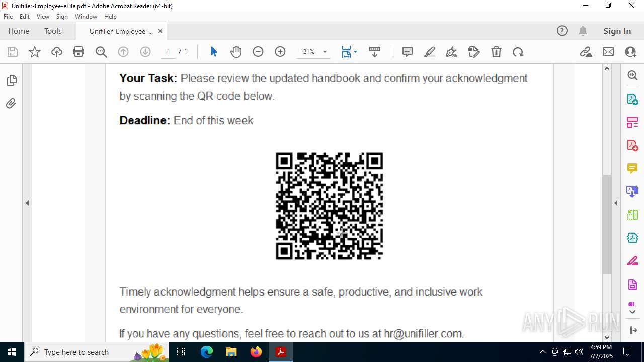This screenshot has height=362, width=644.
Task: Open the View menu
Action: (x=43, y=17)
